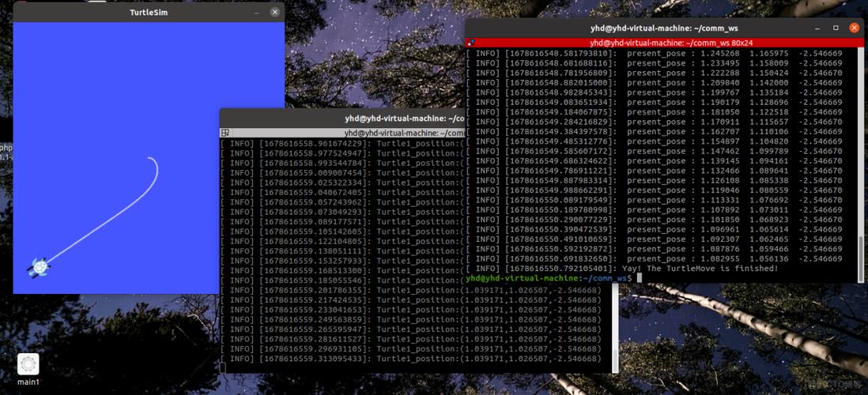This screenshot has height=395, width=868.
Task: Click the Turtle1_position line stamped 1678616559.009007454
Action: tap(342, 172)
